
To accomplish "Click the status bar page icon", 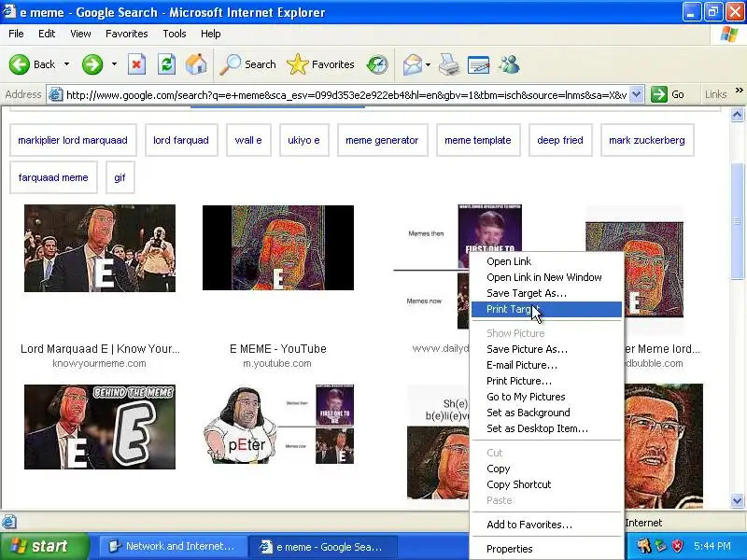I will 9,522.
